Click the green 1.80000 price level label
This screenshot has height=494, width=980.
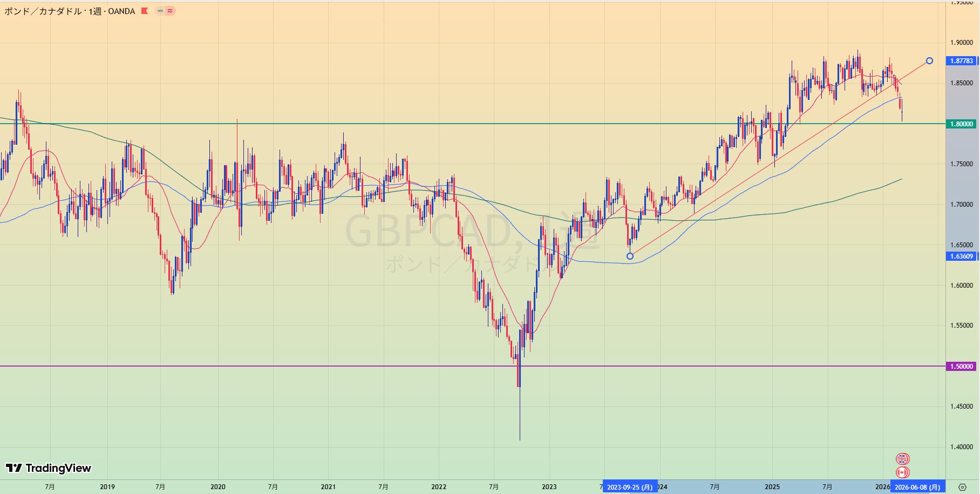(962, 124)
